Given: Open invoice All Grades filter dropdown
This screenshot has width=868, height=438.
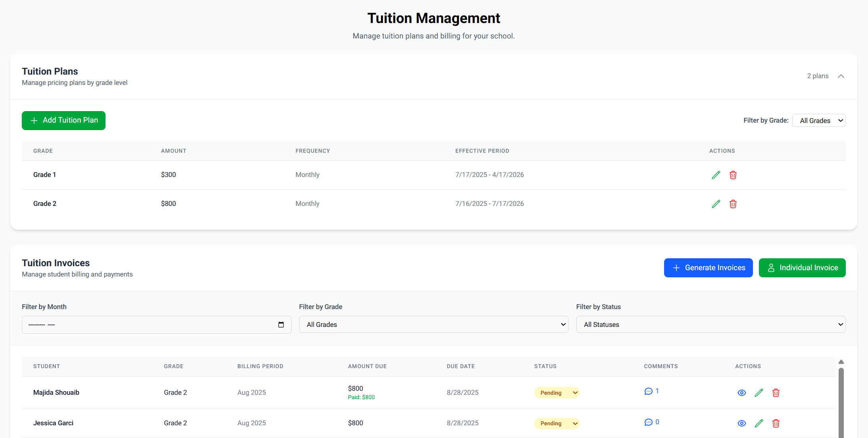Looking at the screenshot, I should (x=433, y=325).
